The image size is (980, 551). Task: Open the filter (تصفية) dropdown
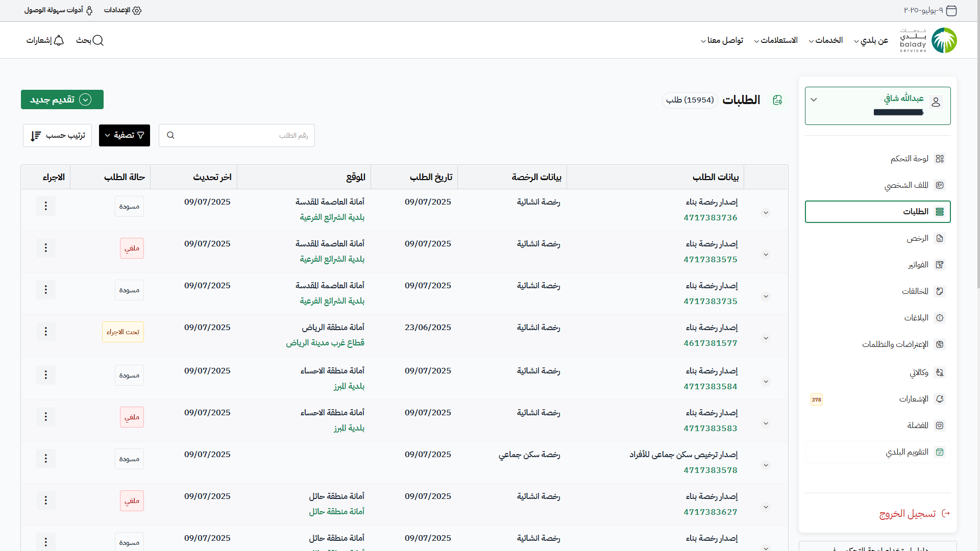pos(125,135)
